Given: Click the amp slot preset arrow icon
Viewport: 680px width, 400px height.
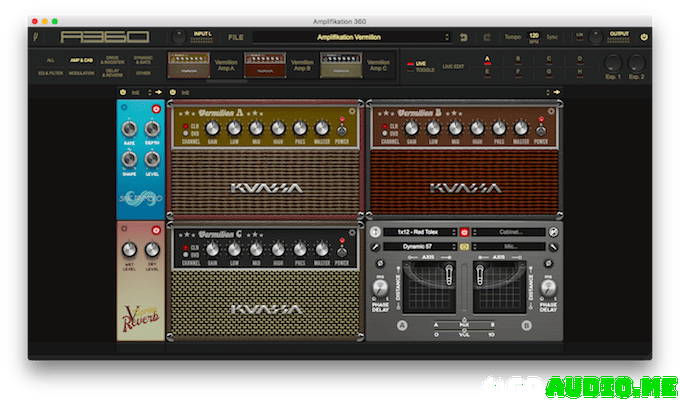Looking at the screenshot, I should click(556, 92).
